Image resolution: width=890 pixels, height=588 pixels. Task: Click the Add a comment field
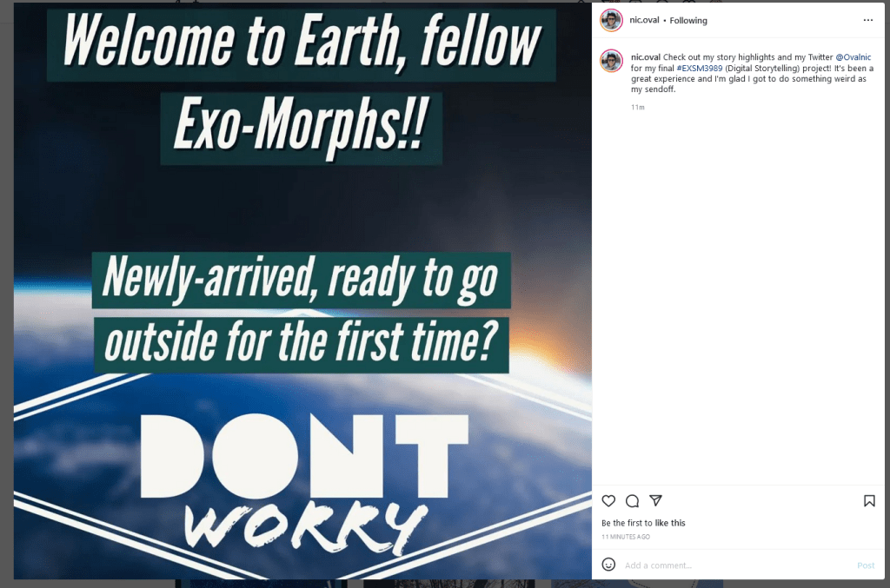[x=738, y=565]
